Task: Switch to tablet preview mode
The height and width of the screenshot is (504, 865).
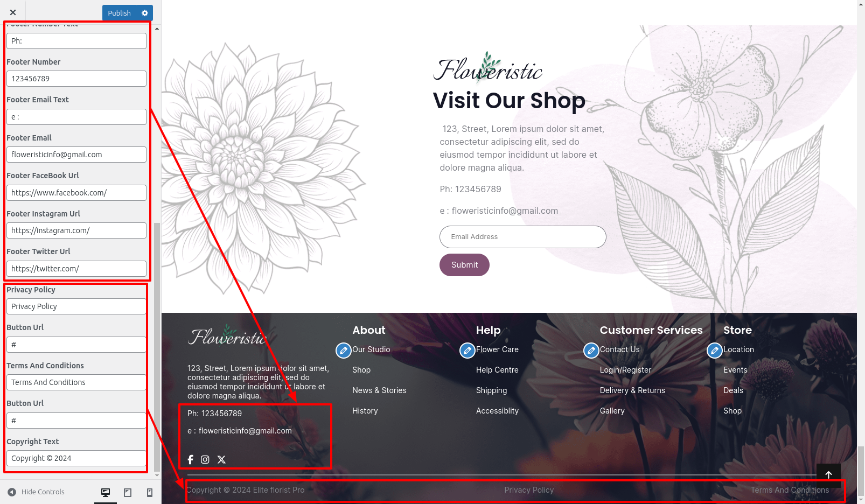Action: [128, 492]
